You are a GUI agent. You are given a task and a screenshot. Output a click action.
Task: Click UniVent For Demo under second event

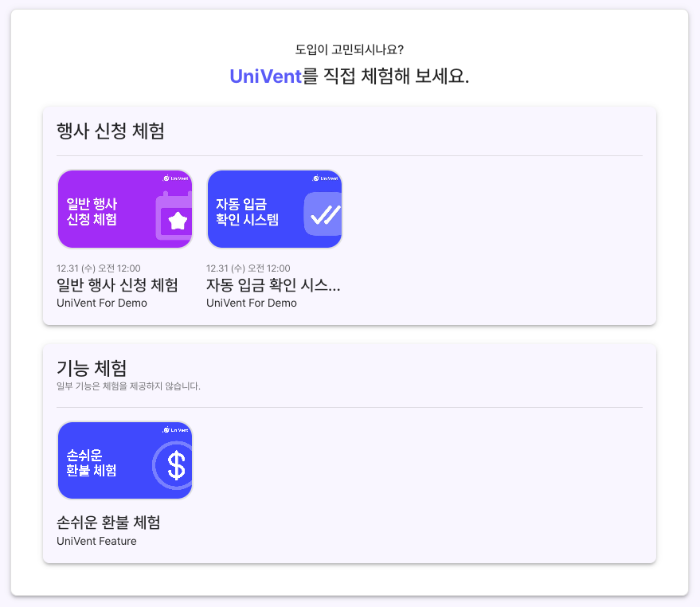(x=252, y=303)
